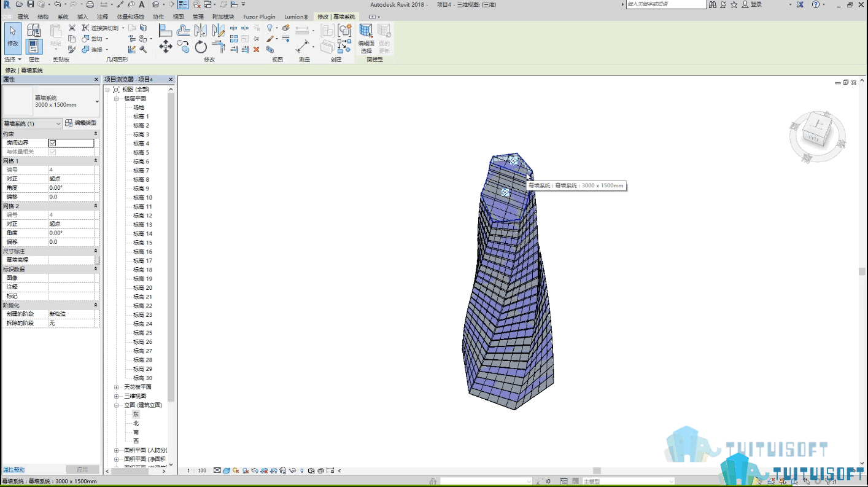Click the Text 'A' icon in quick access toolbar
Screen dimensions: 868x487
pyautogui.click(x=141, y=4)
